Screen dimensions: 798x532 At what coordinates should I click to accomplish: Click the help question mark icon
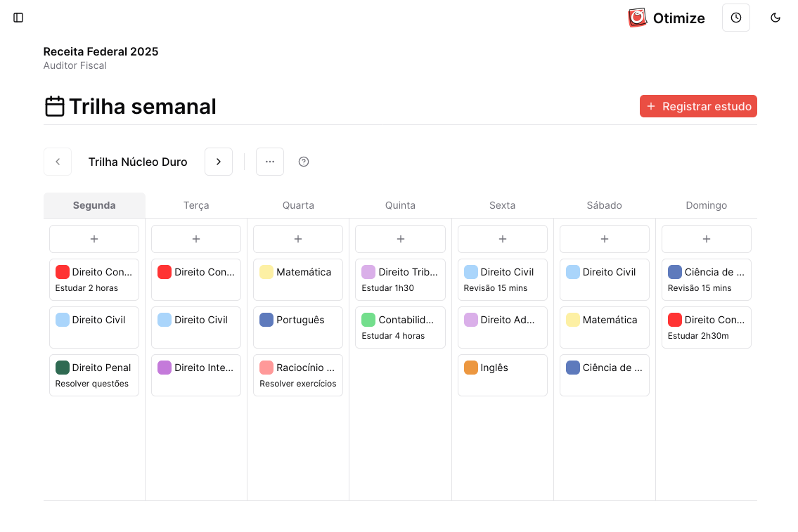point(304,162)
